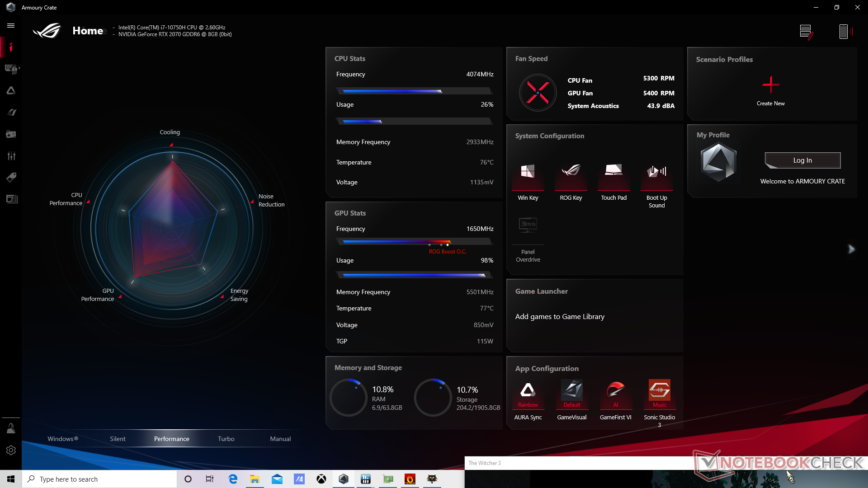Click the Cooling label on radar chart
The image size is (868, 488).
(170, 132)
